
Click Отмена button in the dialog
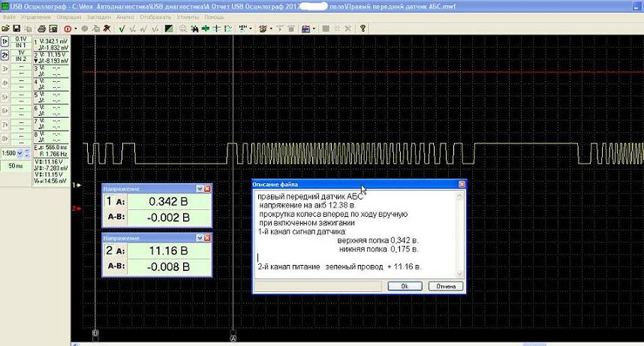(445, 286)
